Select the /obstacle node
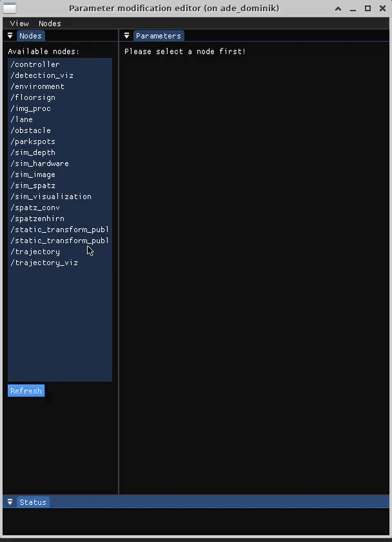Image resolution: width=392 pixels, height=542 pixels. click(x=30, y=130)
